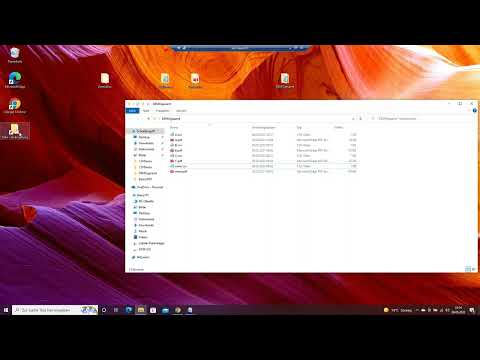
Task: Launch Google Chrome from the desktop shortcut
Action: pyautogui.click(x=15, y=106)
